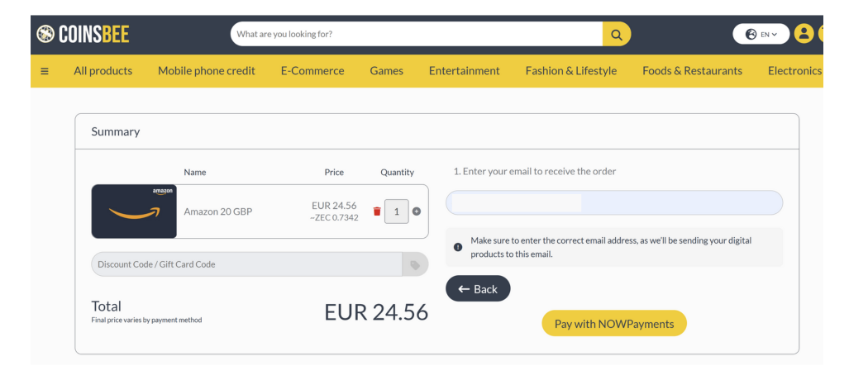
Task: Click the search magnifier button
Action: point(617,35)
